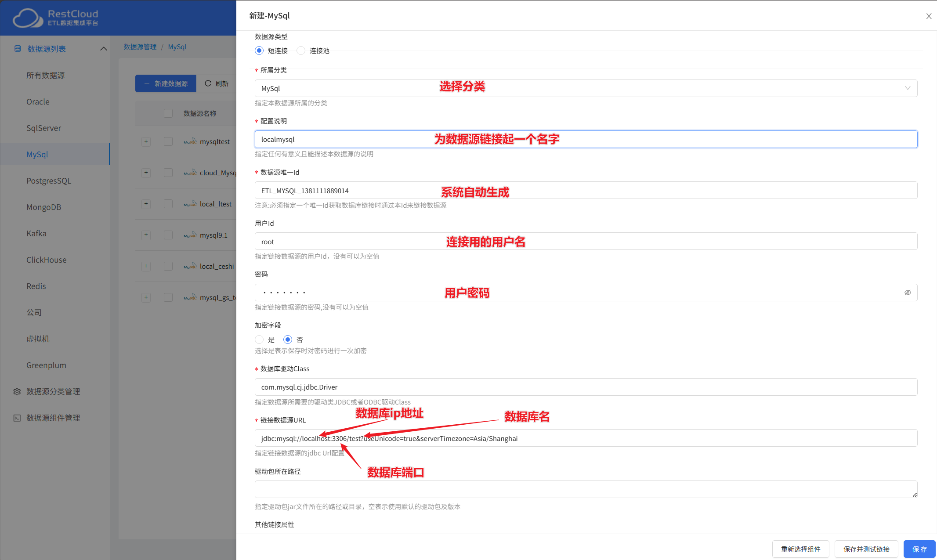Screen dimensions: 937x560
Task: Select MySql in the sidebar
Action: coord(55,154)
